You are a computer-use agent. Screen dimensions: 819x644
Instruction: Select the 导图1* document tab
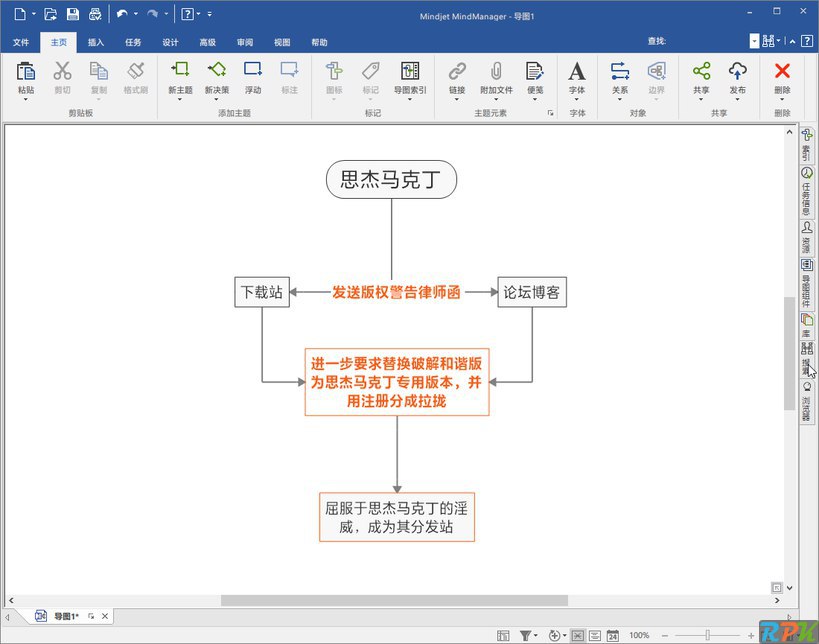click(66, 616)
